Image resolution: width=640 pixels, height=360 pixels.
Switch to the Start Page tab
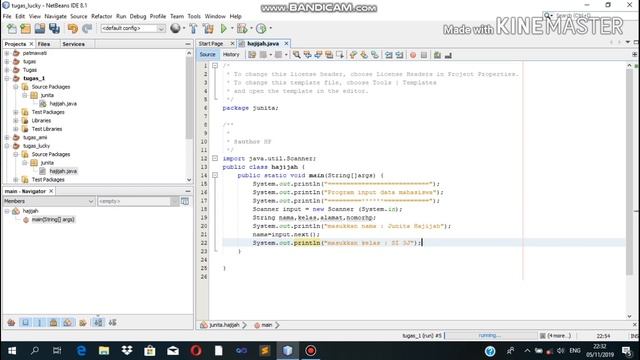(x=211, y=43)
